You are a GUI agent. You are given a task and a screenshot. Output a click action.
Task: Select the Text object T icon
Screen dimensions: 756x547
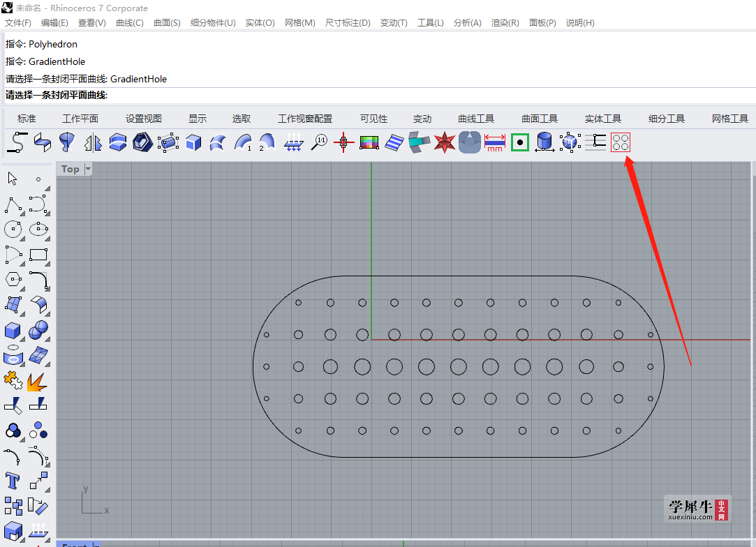coord(13,481)
